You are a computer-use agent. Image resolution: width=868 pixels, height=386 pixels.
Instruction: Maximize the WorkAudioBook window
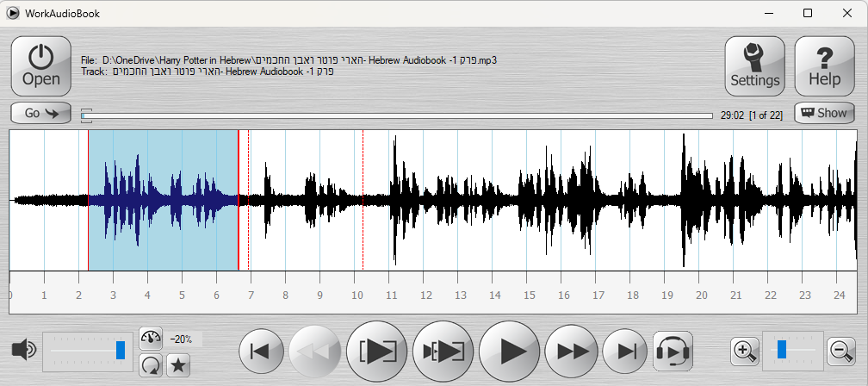808,13
